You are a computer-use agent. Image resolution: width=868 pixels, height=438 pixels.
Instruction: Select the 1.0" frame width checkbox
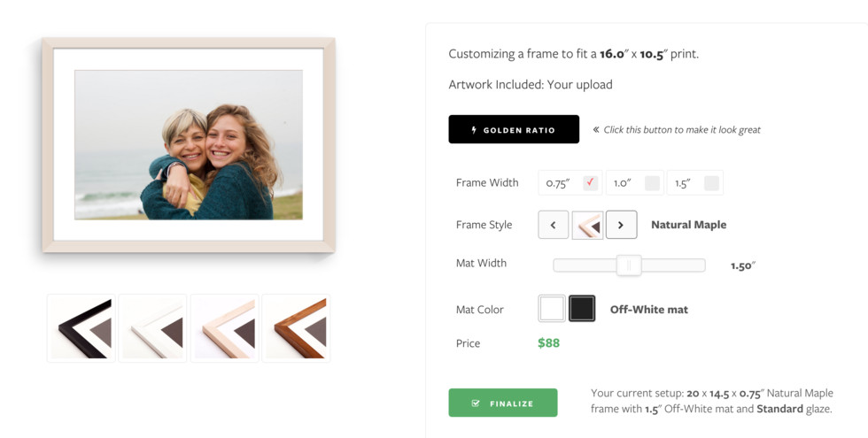tap(652, 183)
